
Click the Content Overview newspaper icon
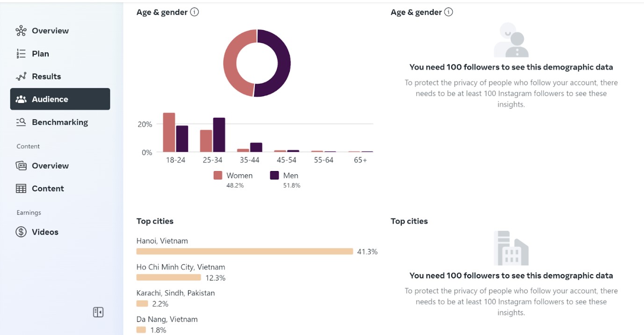tap(21, 166)
